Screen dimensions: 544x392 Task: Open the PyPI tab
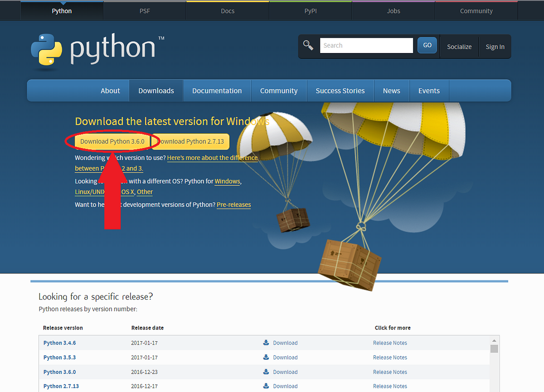310,10
